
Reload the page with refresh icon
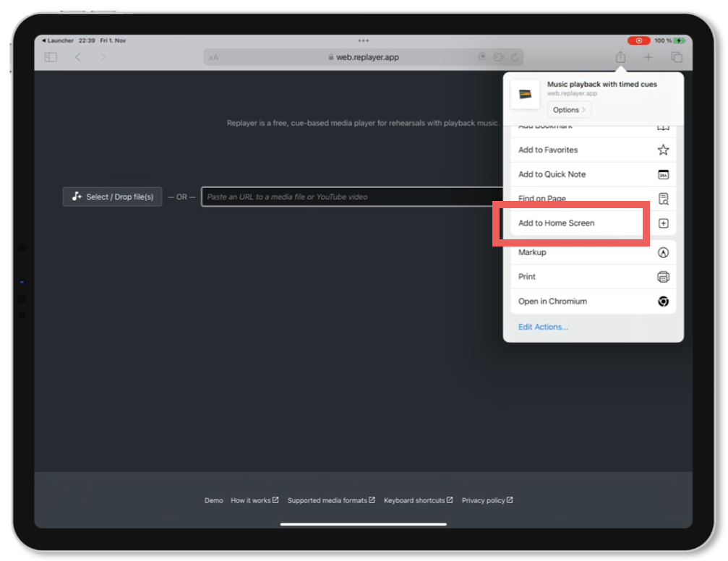(515, 57)
